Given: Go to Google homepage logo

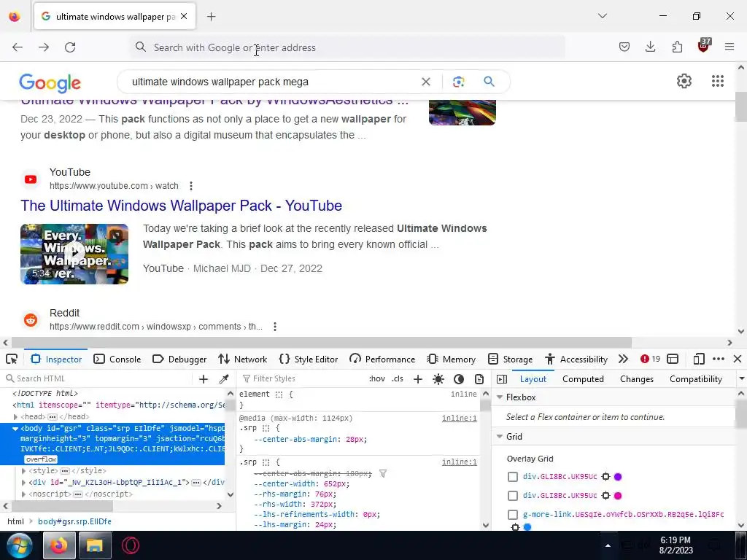Looking at the screenshot, I should click(x=50, y=83).
